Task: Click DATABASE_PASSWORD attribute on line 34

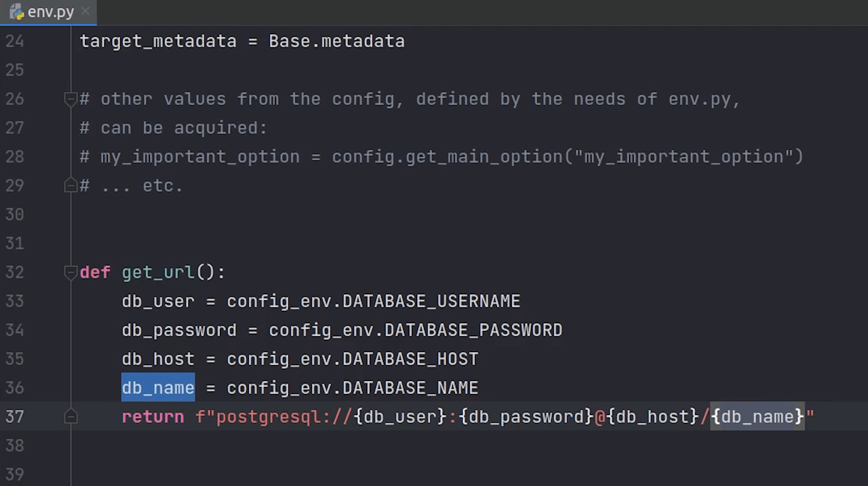Action: 473,330
